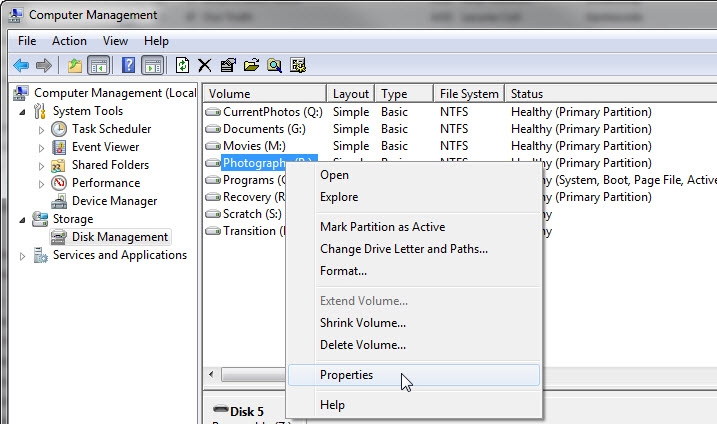The image size is (717, 424).
Task: Sort by the File System column header
Action: 469,94
